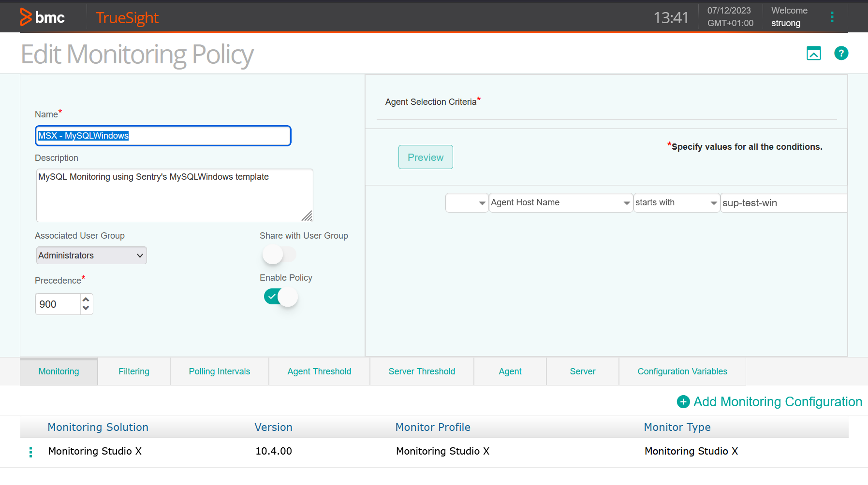Open the overflow menu in the top bar
Image resolution: width=868 pixels, height=485 pixels.
coord(832,16)
